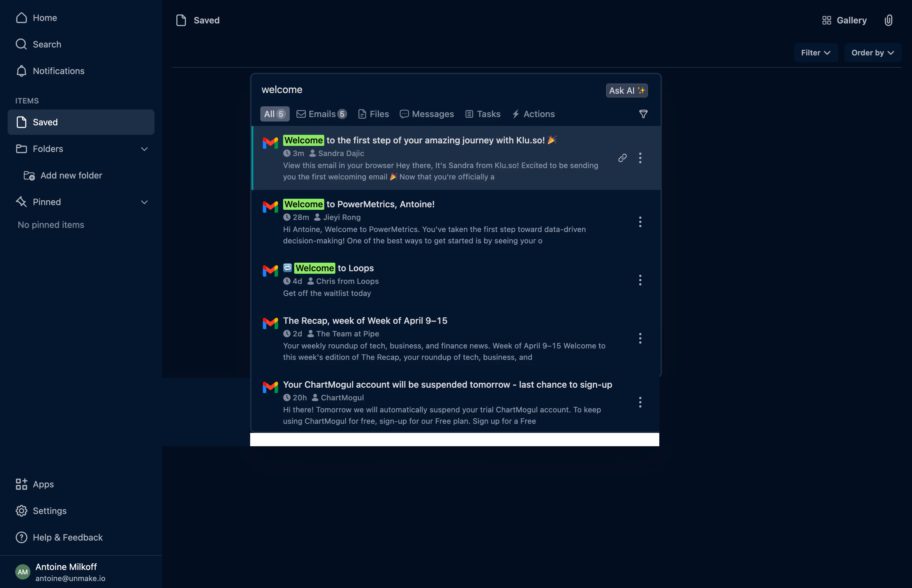The height and width of the screenshot is (588, 912).
Task: Select the All results tab
Action: tap(275, 114)
